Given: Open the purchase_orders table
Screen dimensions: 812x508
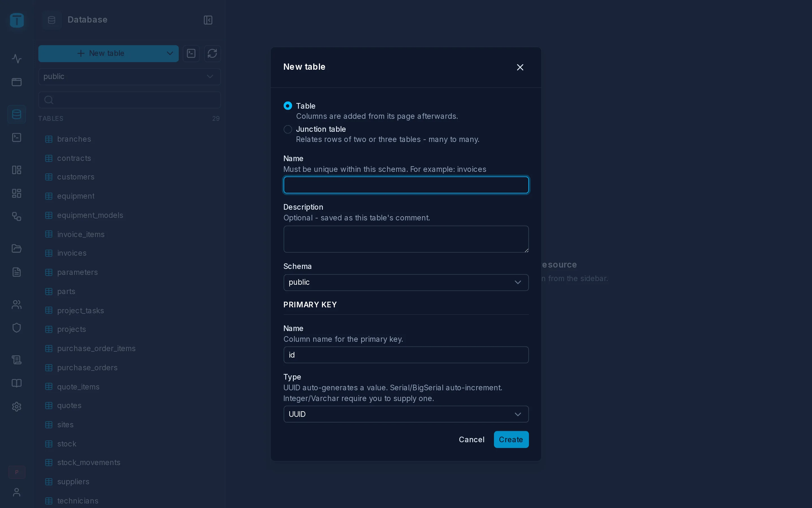Looking at the screenshot, I should point(129,367).
